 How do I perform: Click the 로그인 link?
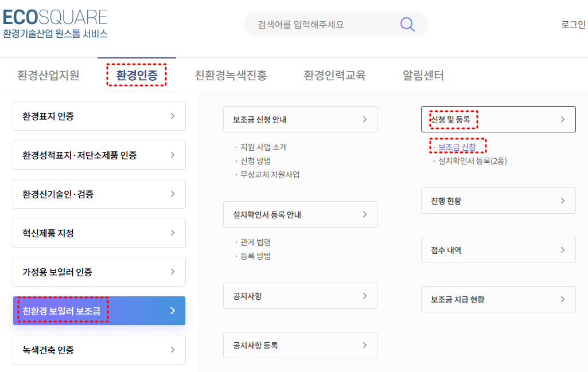coord(573,24)
